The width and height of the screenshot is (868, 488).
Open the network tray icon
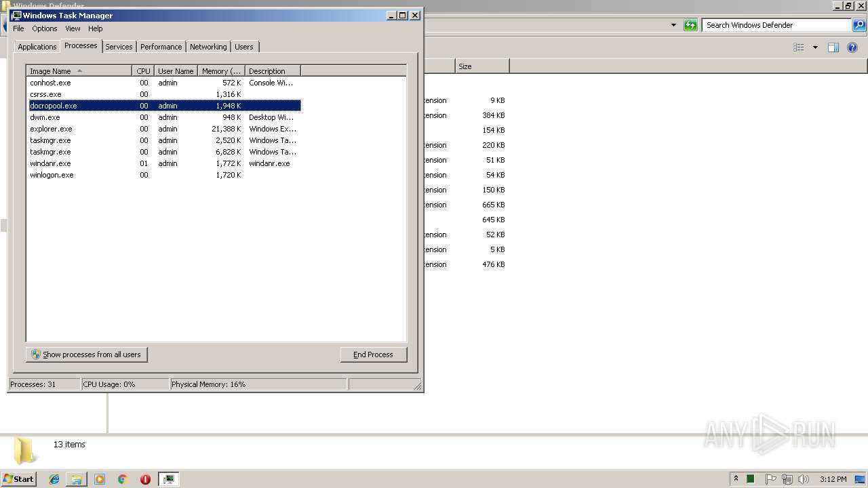787,479
